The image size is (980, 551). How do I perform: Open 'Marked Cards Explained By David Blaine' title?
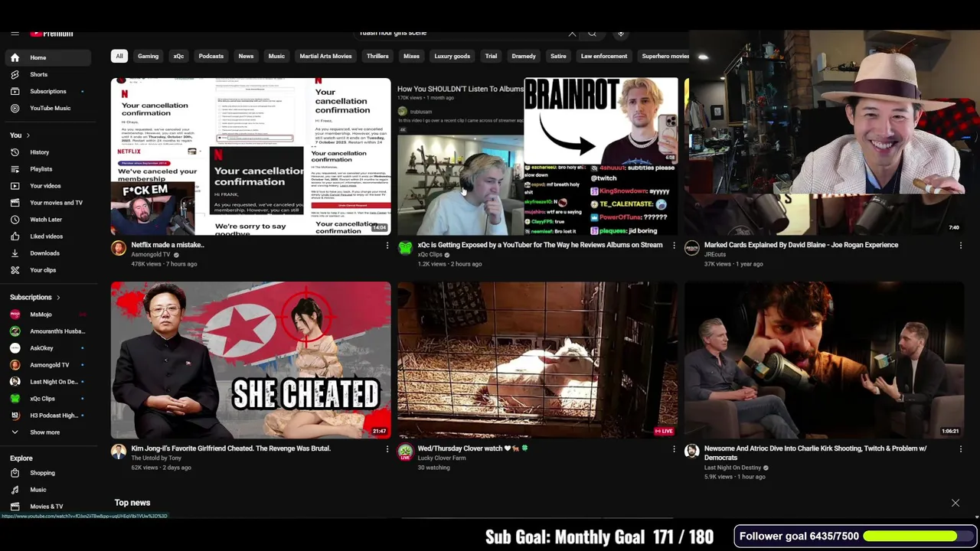click(801, 245)
